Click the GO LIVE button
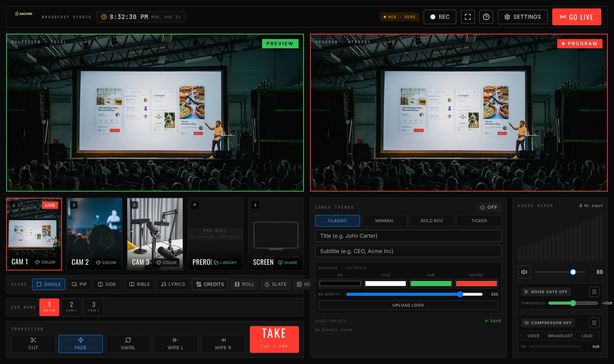 point(576,17)
